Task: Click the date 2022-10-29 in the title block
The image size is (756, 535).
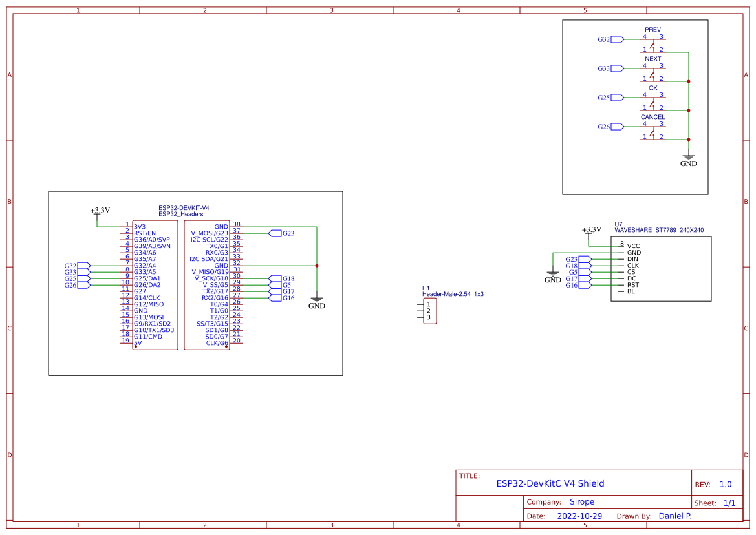Action: point(579,516)
